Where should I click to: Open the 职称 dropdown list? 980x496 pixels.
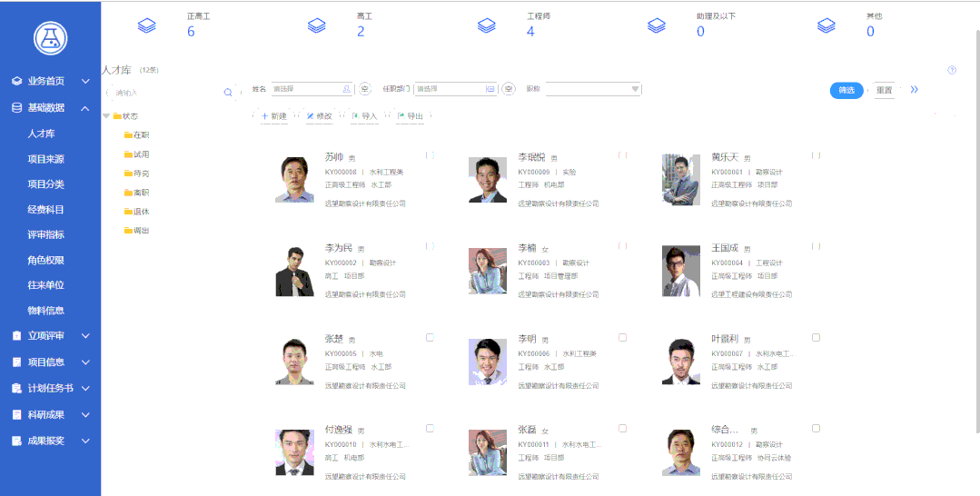(593, 89)
